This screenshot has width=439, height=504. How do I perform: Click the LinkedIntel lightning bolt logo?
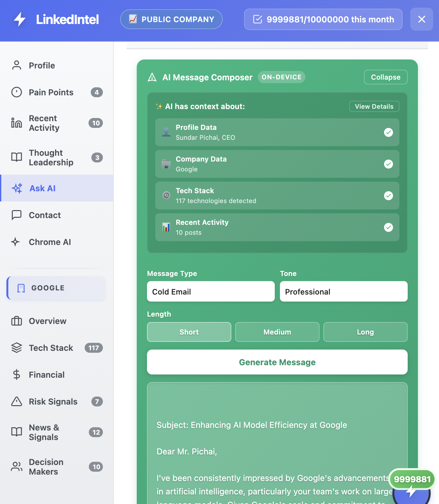(20, 19)
